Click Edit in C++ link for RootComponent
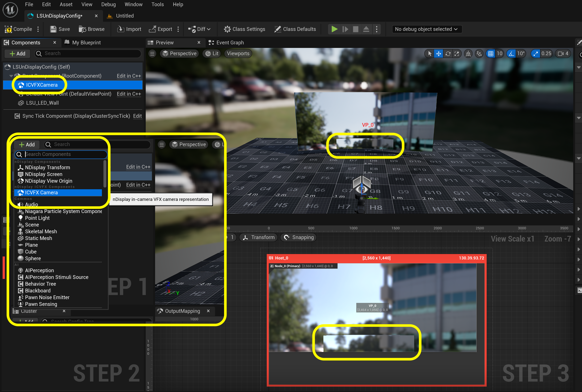Screen dimensions: 582x392 click(x=129, y=76)
